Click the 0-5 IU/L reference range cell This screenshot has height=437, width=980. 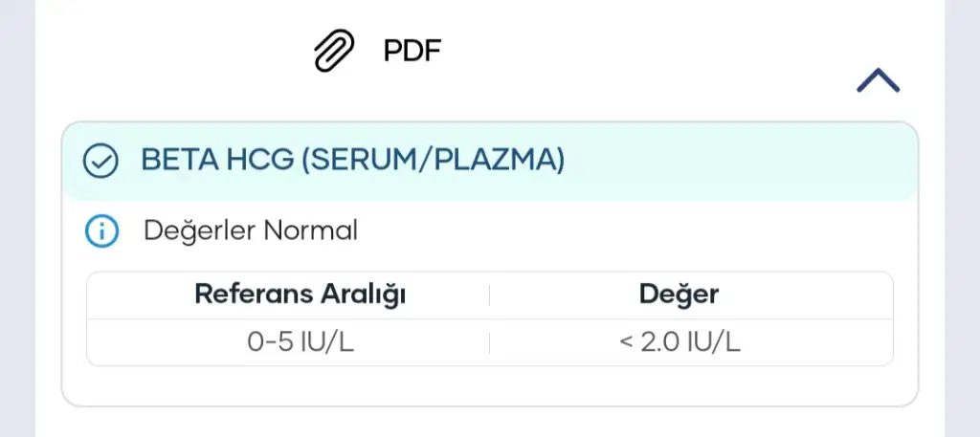pyautogui.click(x=301, y=342)
